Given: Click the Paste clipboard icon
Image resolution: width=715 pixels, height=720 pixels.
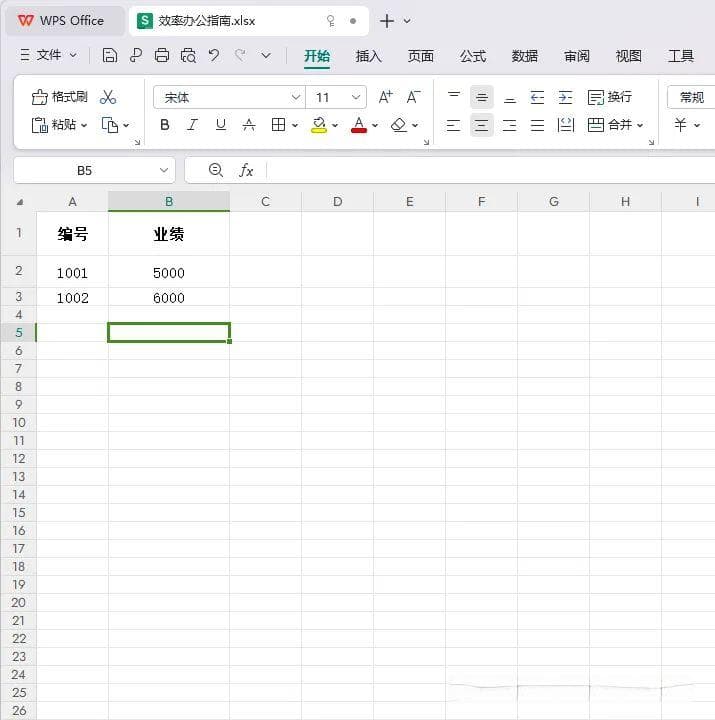Looking at the screenshot, I should point(39,125).
